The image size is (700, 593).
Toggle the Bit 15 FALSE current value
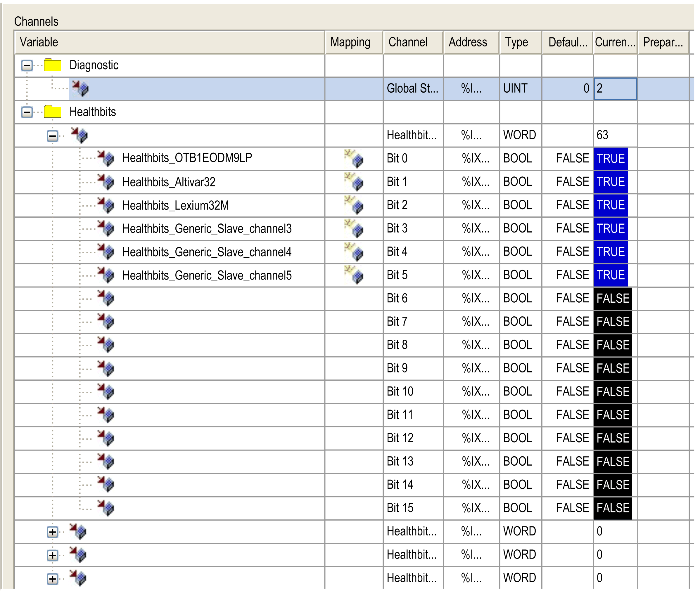pos(612,508)
